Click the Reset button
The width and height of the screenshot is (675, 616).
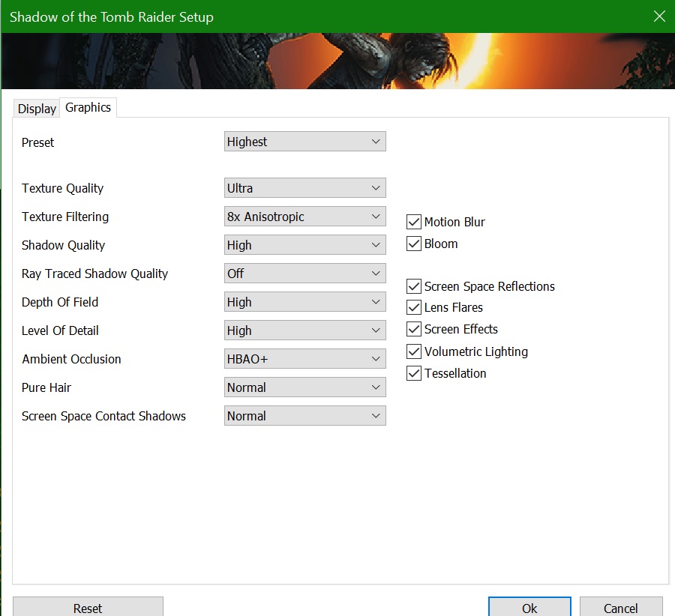point(88,608)
